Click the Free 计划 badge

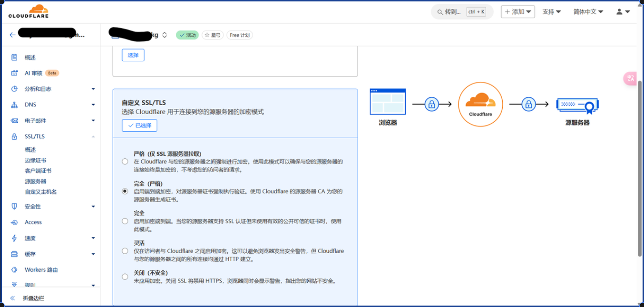tap(240, 35)
